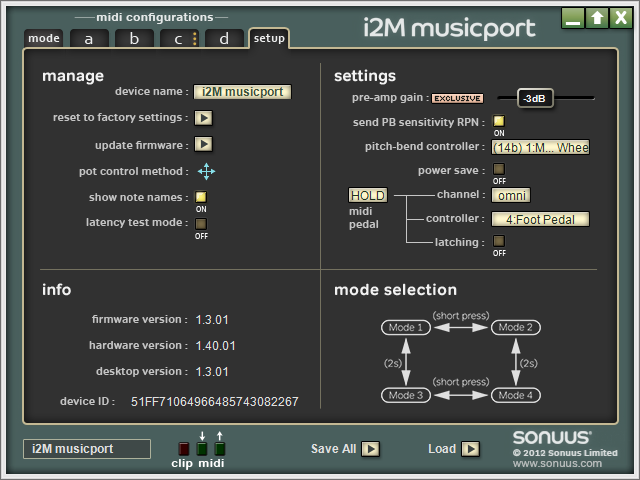The image size is (640, 480).
Task: Open midi configuration tab c
Action: tap(179, 38)
